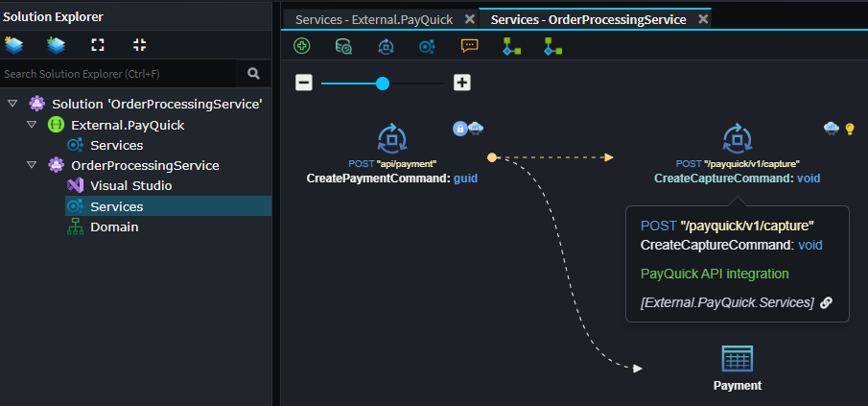This screenshot has width=868, height=406.
Task: Click the database search icon in designer toolbar
Action: pos(343,46)
